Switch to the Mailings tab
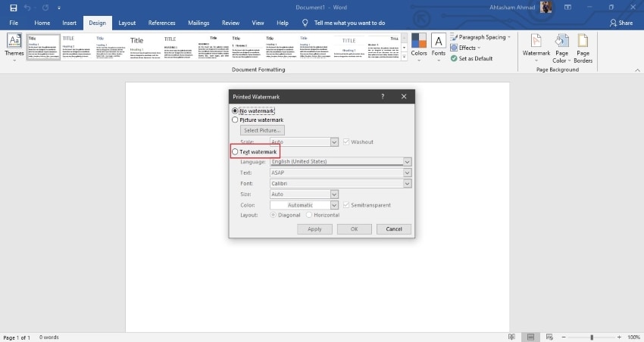644x342 pixels. coord(199,23)
